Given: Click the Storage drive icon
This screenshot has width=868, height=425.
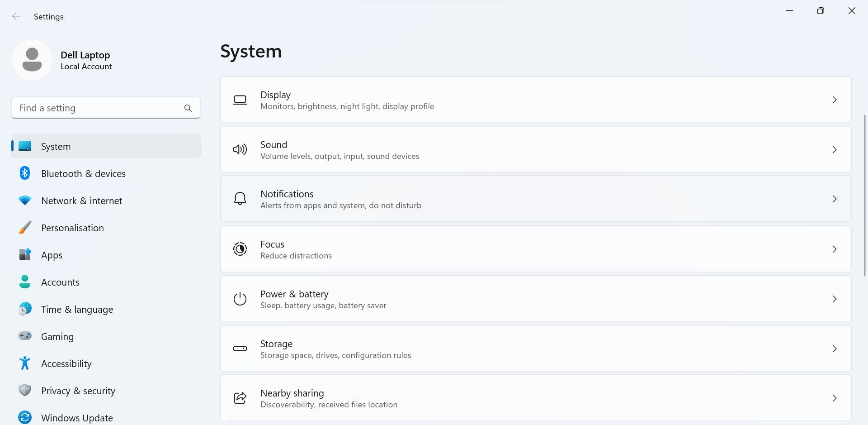Looking at the screenshot, I should click(x=240, y=349).
